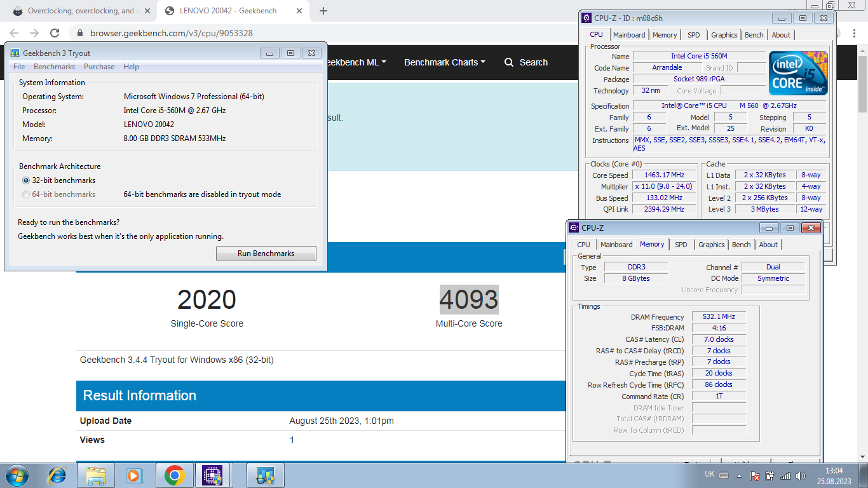Image resolution: width=868 pixels, height=488 pixels.
Task: Click the highlighted 4093 multi-core score
Action: (x=469, y=299)
